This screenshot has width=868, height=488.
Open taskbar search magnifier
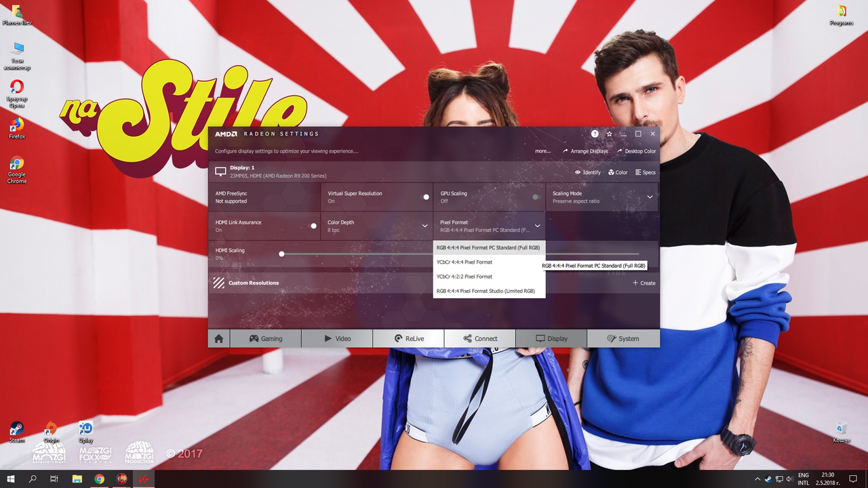[x=33, y=479]
